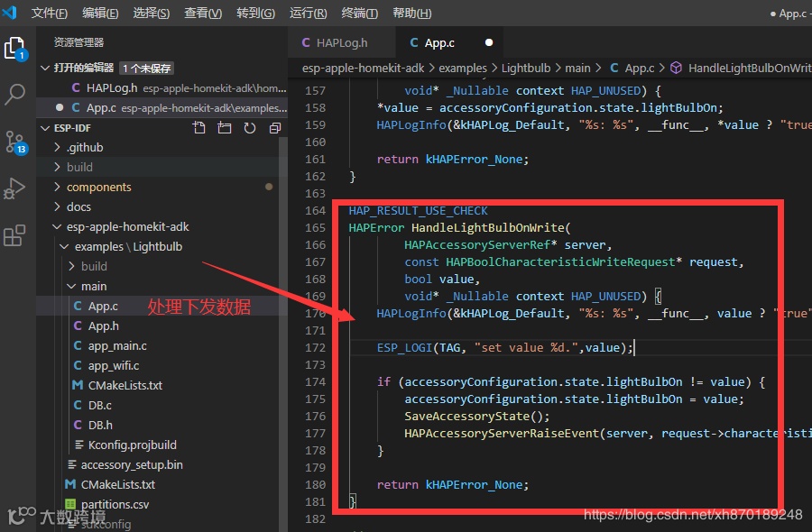The width and height of the screenshot is (812, 532).
Task: Open the 转到(G) menu
Action: coord(256,13)
